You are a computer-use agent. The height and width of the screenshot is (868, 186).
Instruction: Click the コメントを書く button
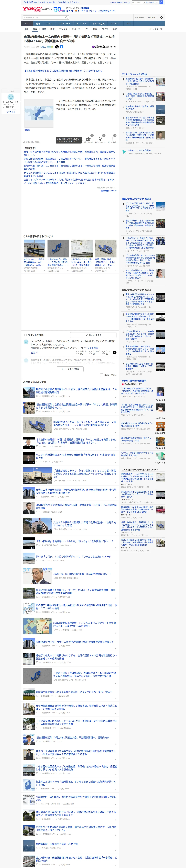93,335
